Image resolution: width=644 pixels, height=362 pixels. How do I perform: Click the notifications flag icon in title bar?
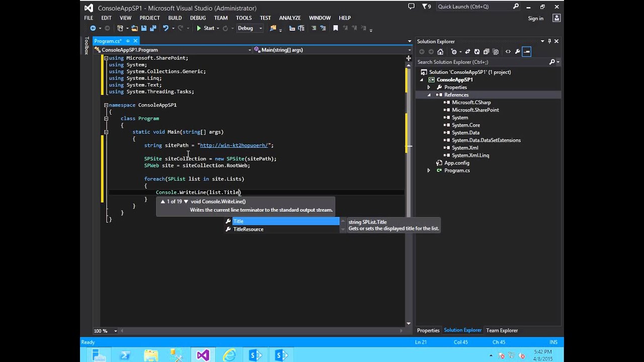(x=426, y=7)
